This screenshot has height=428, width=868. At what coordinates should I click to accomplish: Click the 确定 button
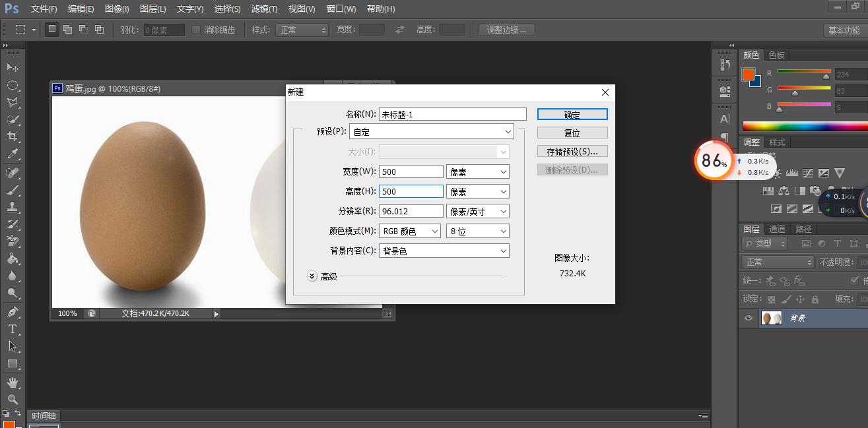point(572,113)
